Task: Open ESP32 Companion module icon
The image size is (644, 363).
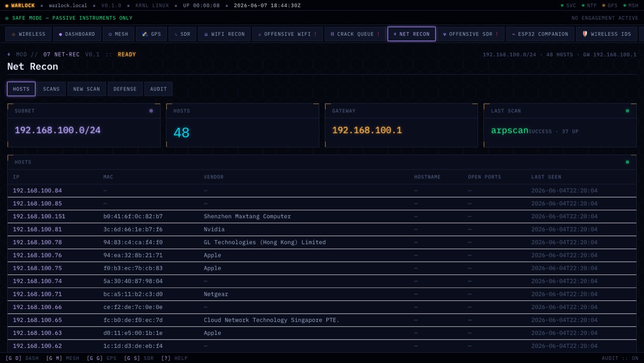Action: click(513, 34)
